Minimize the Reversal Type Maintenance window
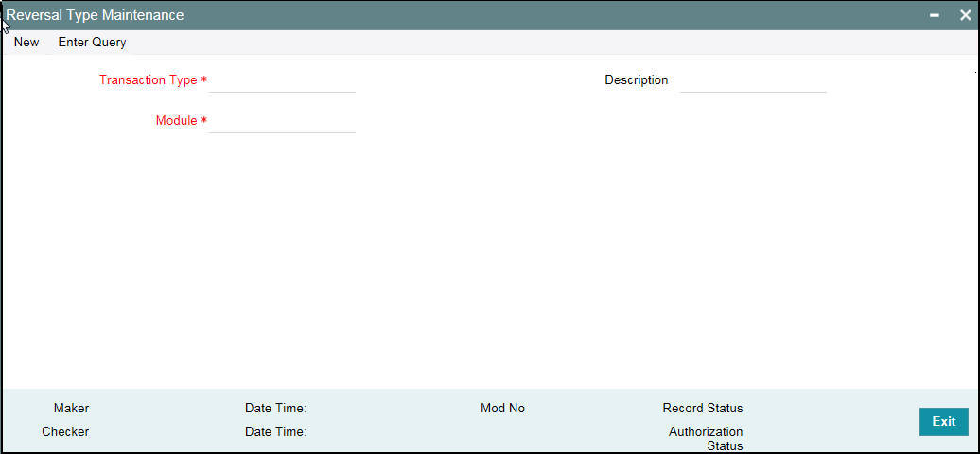Screen dimensions: 980x454 tap(935, 16)
